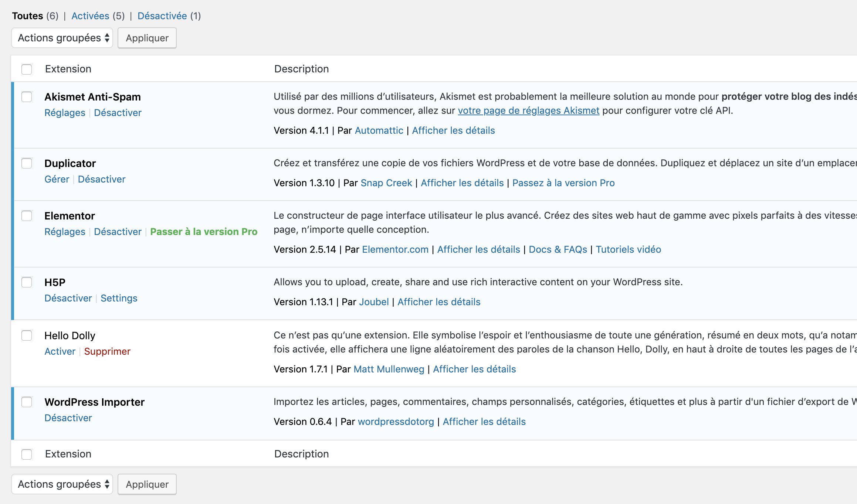Open votre page de réglages Akismet link
Screen dimensions: 857x504
coord(528,110)
